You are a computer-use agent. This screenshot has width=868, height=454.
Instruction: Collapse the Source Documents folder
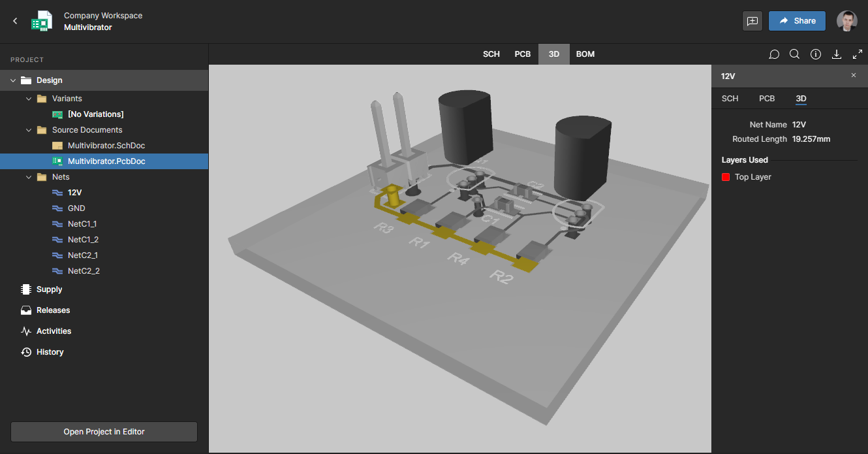pyautogui.click(x=29, y=130)
